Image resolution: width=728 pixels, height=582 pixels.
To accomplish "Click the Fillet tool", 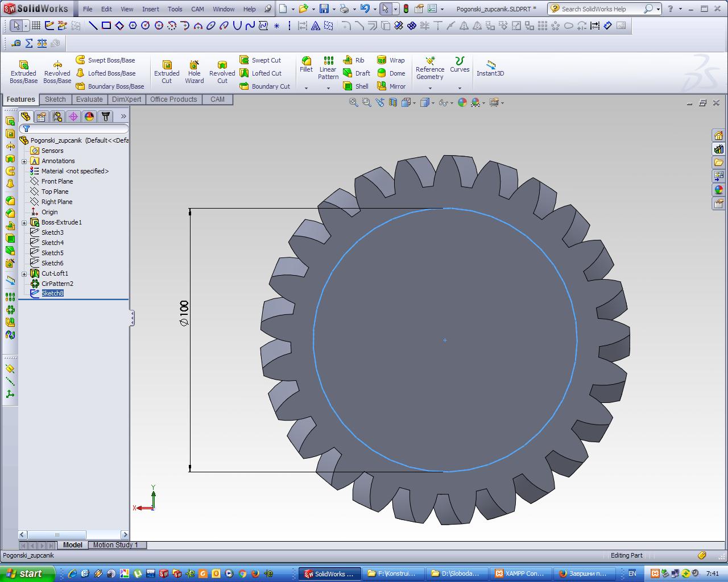I will 306,64.
